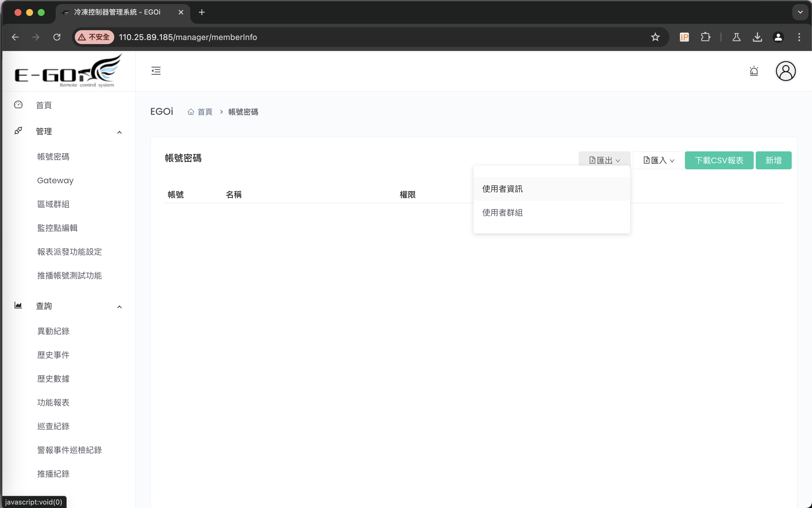812x508 pixels.
Task: Open 區域群組 in sidebar
Action: (x=53, y=204)
